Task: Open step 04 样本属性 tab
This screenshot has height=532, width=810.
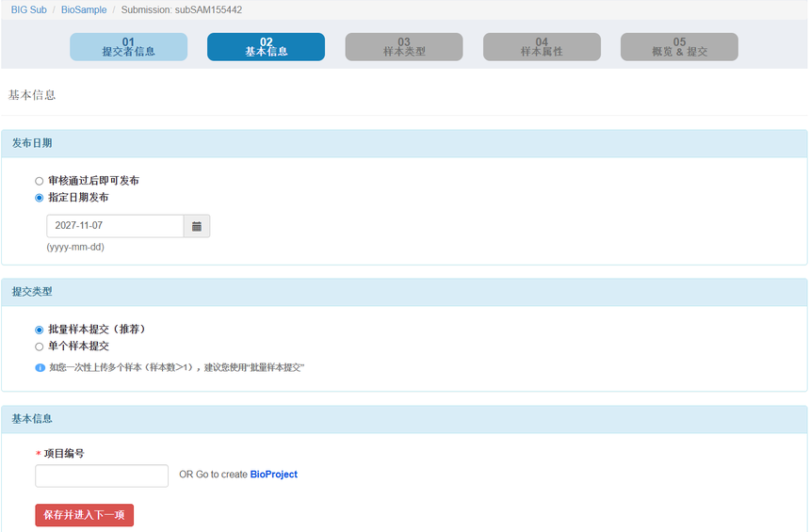Action: tap(542, 47)
